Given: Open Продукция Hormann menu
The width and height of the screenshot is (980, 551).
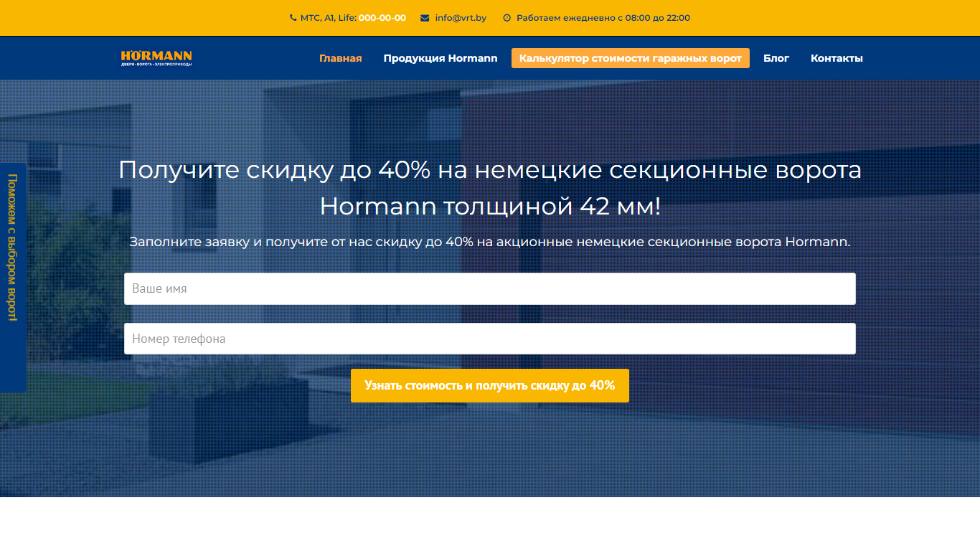Looking at the screenshot, I should point(440,58).
